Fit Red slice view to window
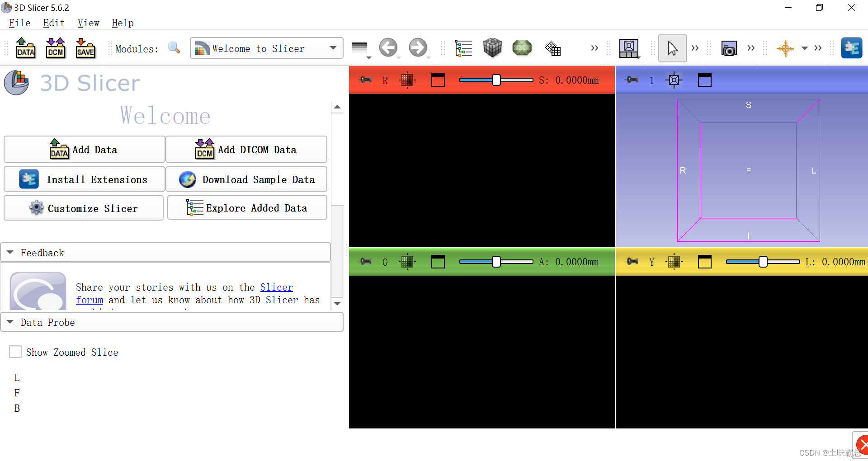The image size is (868, 461). [407, 80]
